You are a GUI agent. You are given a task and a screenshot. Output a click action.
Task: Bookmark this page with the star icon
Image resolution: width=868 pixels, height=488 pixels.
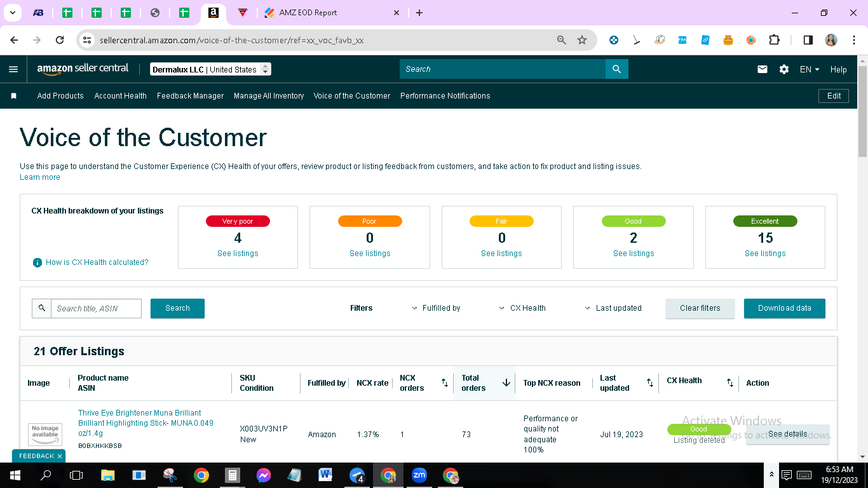582,40
